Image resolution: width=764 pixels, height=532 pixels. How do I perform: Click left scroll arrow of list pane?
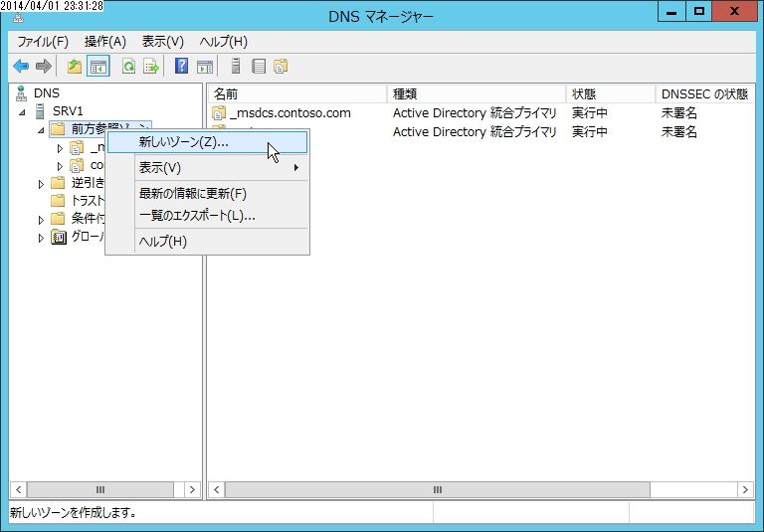[217, 489]
